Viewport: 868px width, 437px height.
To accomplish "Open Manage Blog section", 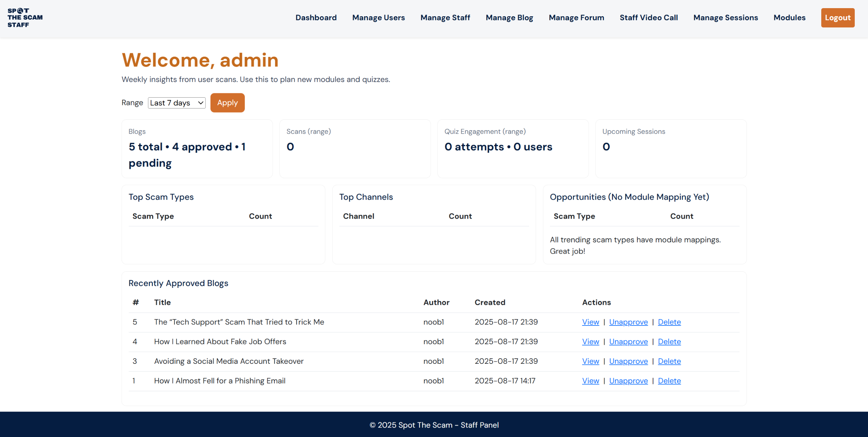I will (x=509, y=18).
